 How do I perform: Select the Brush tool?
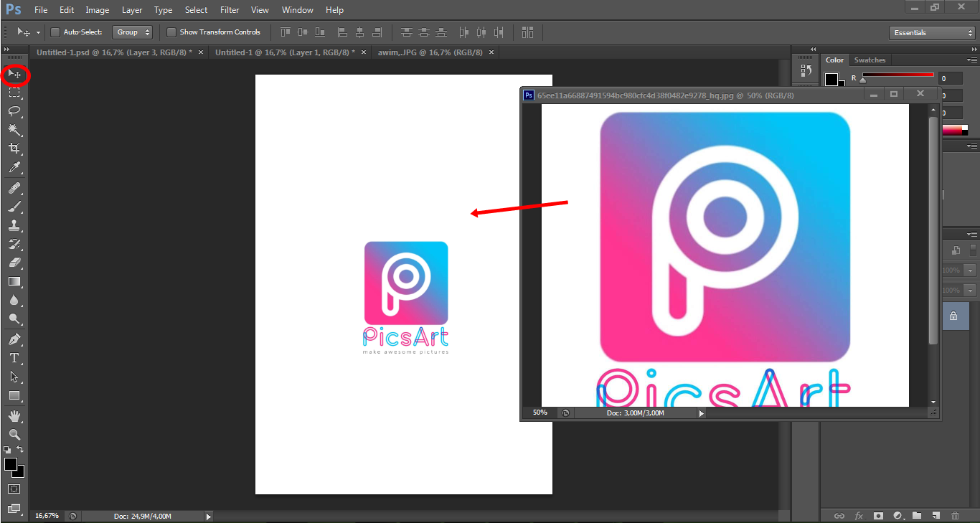[x=14, y=207]
